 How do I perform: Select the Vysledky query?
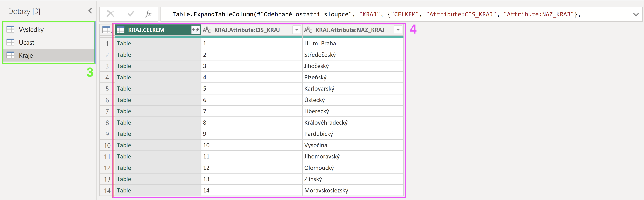tap(49, 30)
